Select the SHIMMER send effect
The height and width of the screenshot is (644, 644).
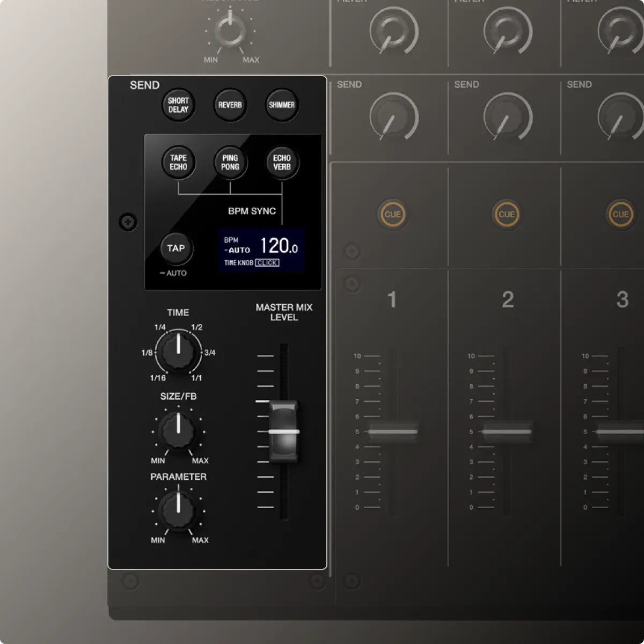(281, 105)
